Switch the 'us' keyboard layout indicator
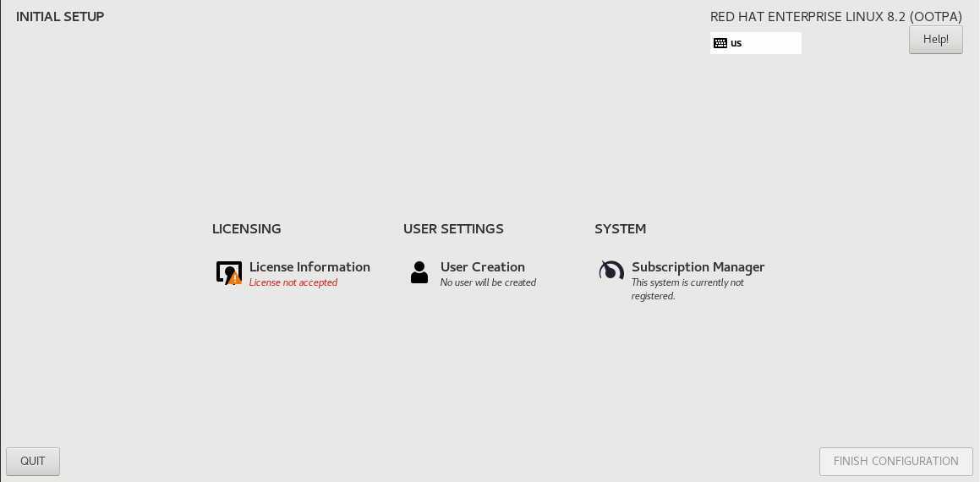Screen dimensions: 980x482 [736, 43]
